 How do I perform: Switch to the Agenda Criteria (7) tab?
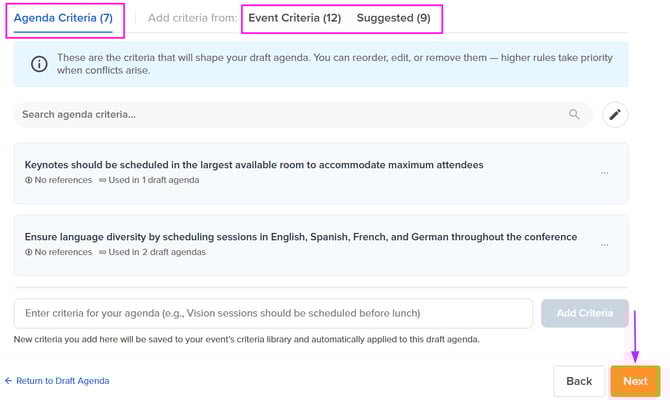pos(63,18)
